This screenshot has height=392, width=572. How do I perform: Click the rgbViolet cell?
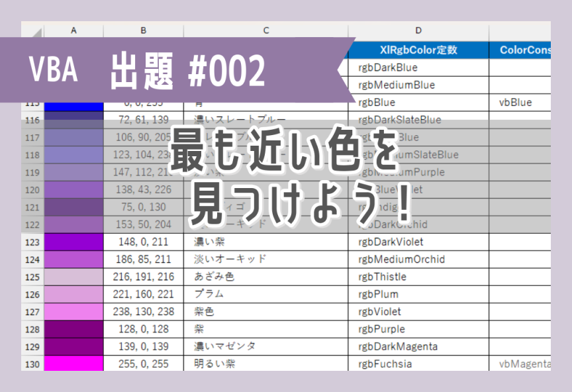tap(418, 312)
